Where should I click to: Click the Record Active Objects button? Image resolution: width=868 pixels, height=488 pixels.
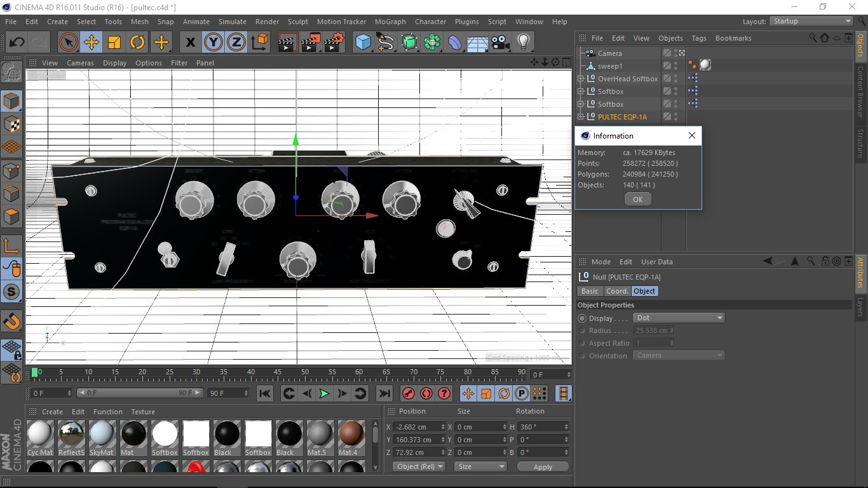409,393
